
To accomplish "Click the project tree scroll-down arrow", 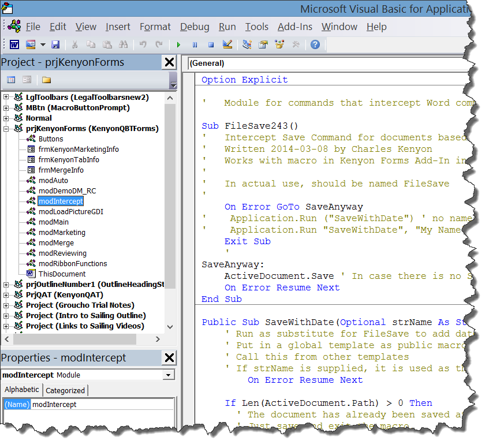I will 170,327.
